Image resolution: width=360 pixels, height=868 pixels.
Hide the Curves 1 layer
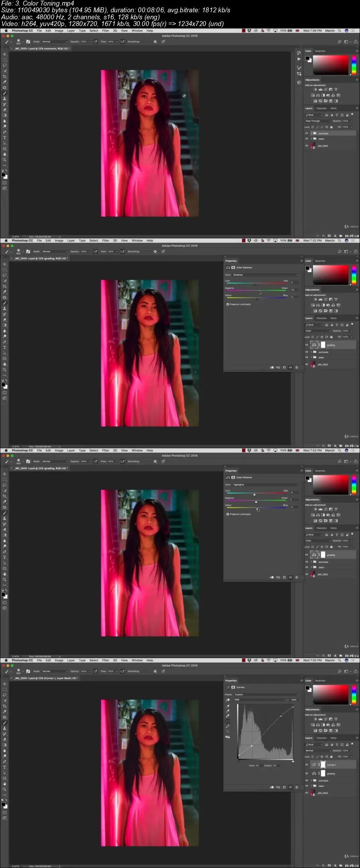tap(307, 765)
